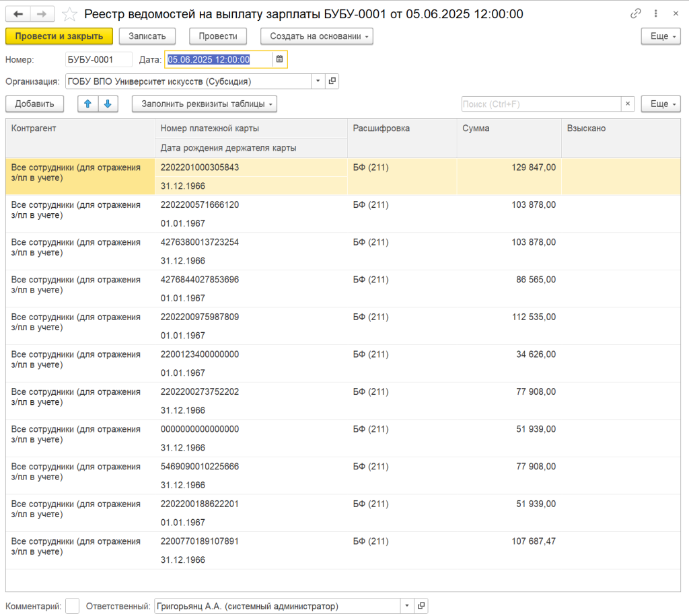
Task: Click 'Номер платежной карты' column header
Action: 251,128
